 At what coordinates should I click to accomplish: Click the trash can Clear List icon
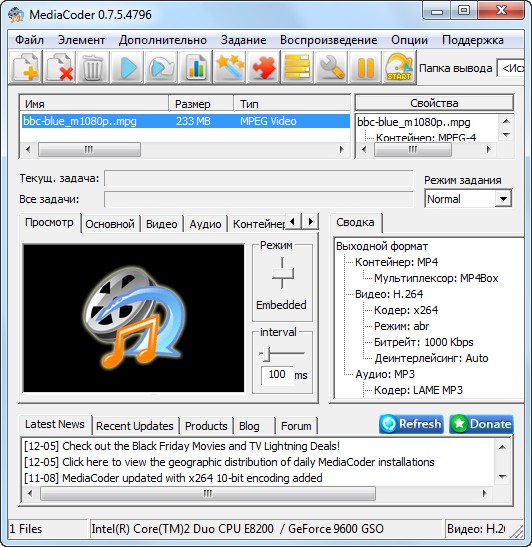click(x=93, y=67)
